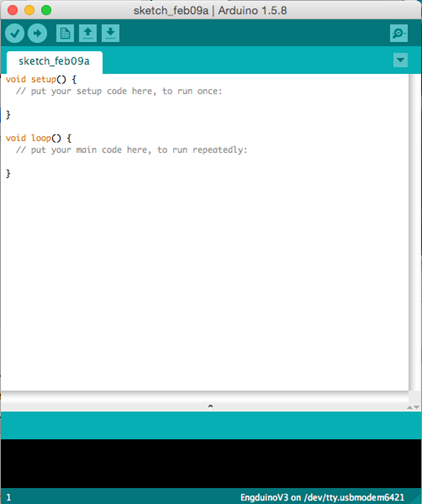Image resolution: width=422 pixels, height=504 pixels.
Task: Open a sketch with the up-arrow icon
Action: (88, 33)
